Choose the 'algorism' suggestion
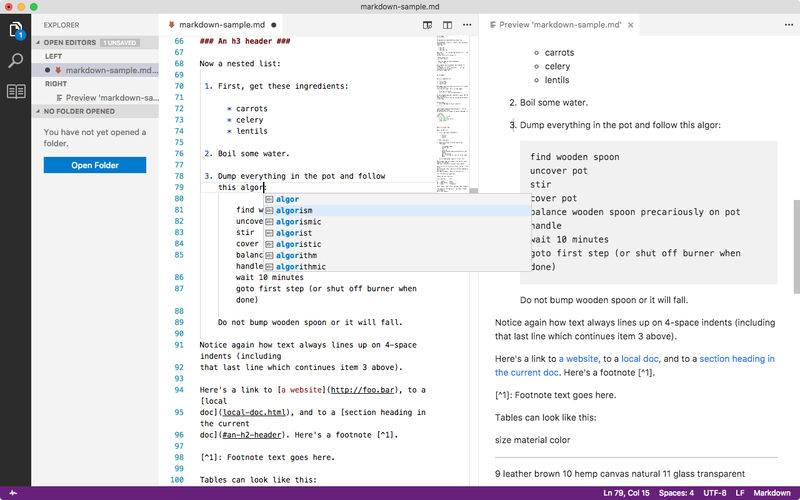This screenshot has width=800, height=500. [x=397, y=210]
